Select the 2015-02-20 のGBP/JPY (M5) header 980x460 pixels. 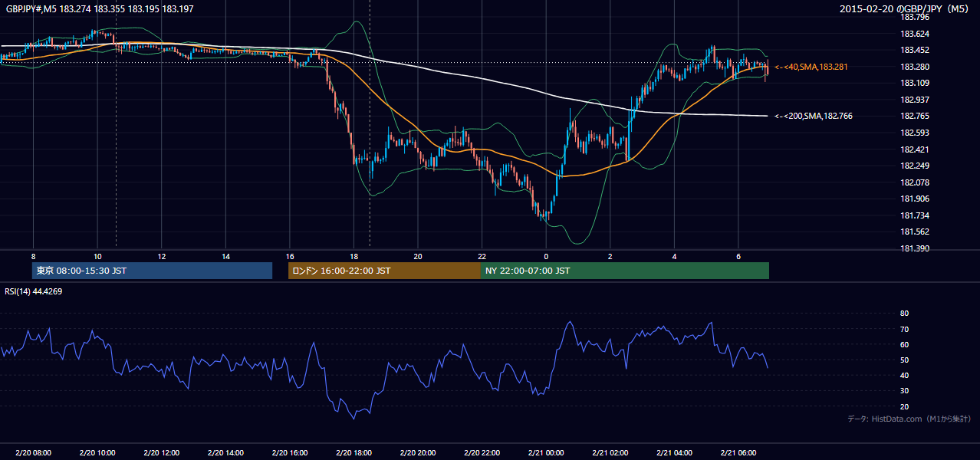pyautogui.click(x=906, y=8)
